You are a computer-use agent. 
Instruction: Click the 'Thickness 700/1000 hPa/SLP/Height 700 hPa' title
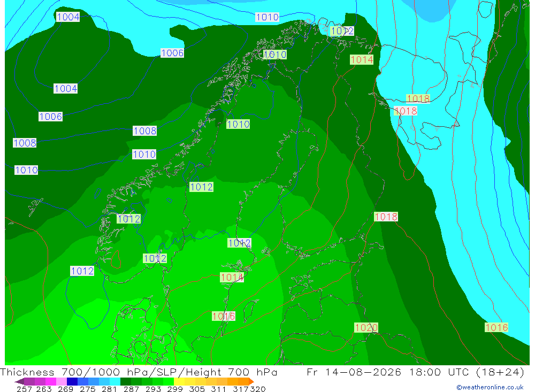(139, 372)
